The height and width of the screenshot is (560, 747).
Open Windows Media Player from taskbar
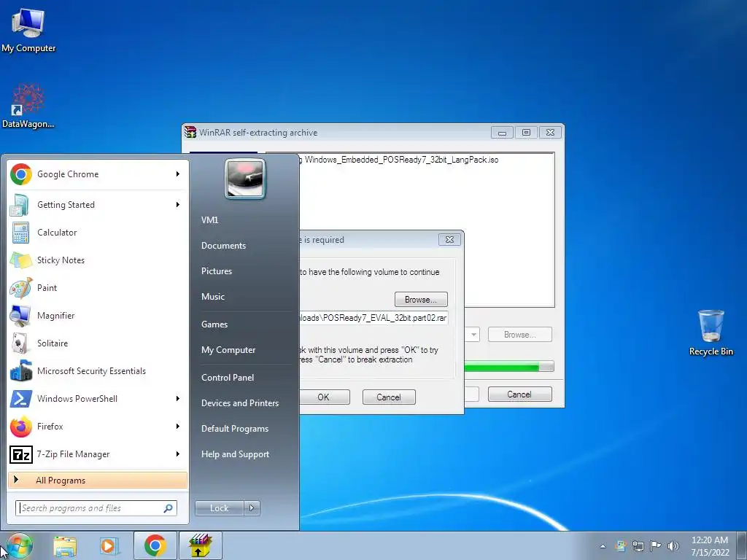coord(109,545)
